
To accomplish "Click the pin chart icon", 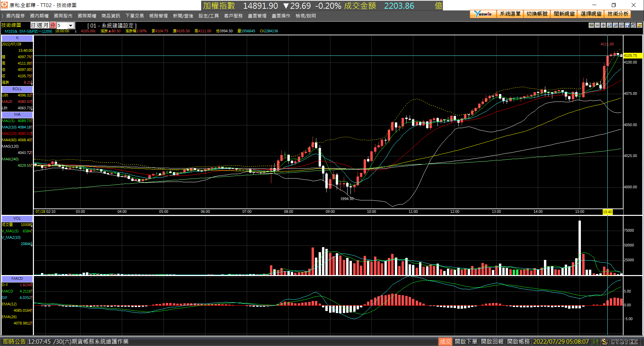I will pos(591,25).
